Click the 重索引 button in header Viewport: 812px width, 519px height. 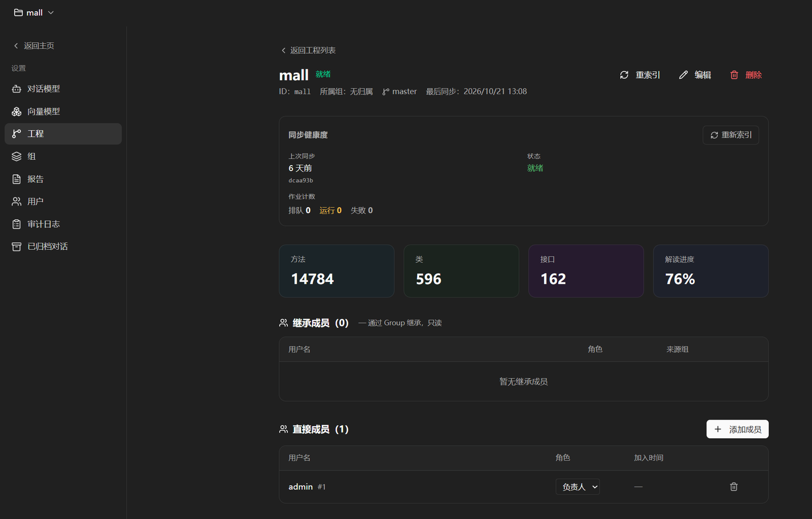pos(640,75)
